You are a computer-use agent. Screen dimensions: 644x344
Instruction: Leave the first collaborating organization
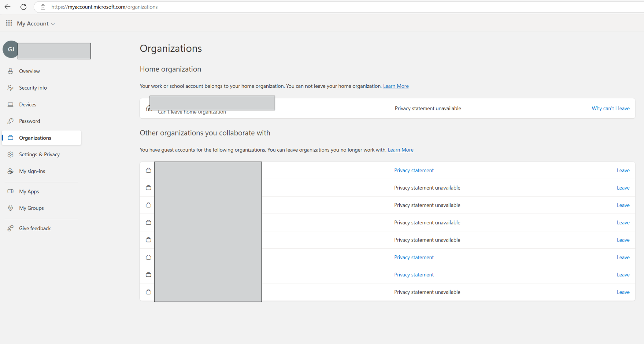click(x=623, y=170)
